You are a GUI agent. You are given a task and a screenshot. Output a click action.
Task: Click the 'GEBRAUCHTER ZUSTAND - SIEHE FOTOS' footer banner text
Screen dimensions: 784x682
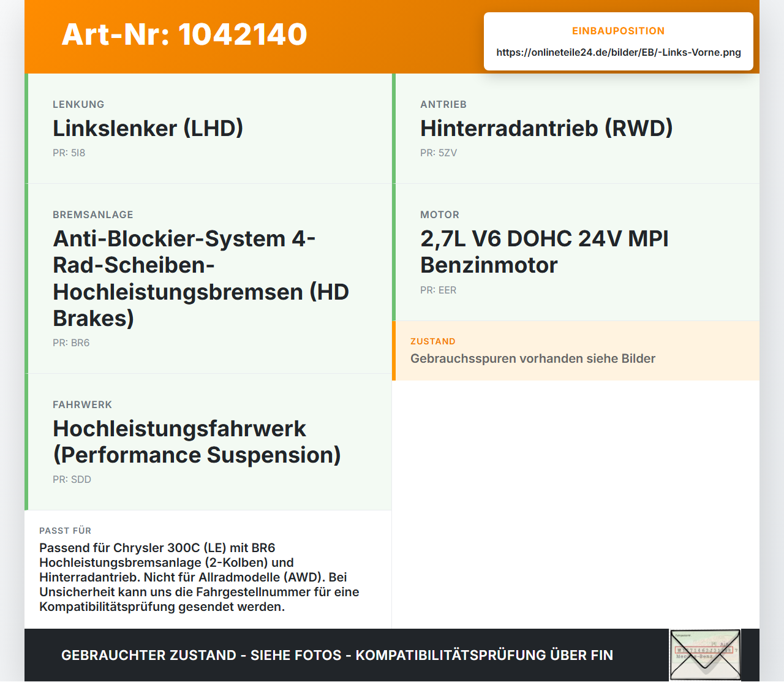coord(337,655)
